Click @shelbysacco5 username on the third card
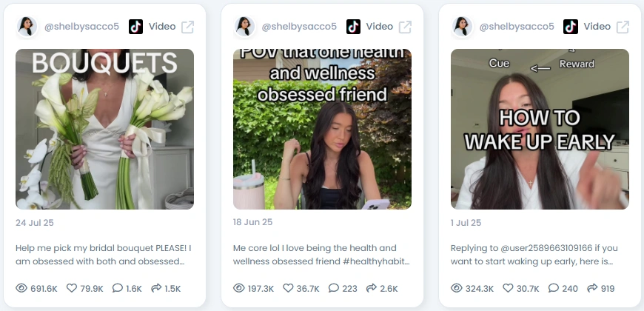The image size is (644, 311). [517, 27]
